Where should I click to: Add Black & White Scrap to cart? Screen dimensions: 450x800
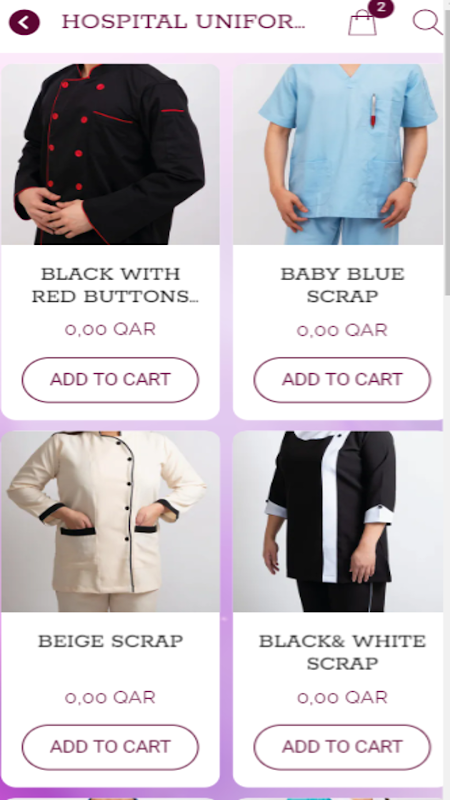pos(342,747)
